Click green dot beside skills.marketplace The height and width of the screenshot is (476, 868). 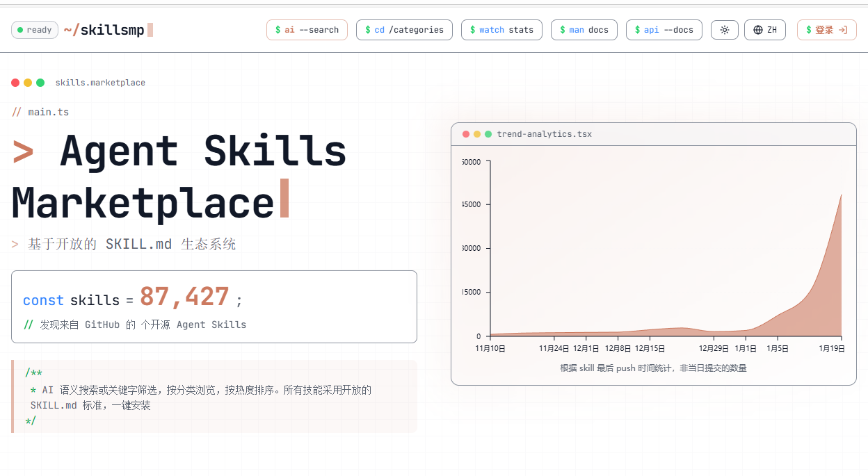40,83
